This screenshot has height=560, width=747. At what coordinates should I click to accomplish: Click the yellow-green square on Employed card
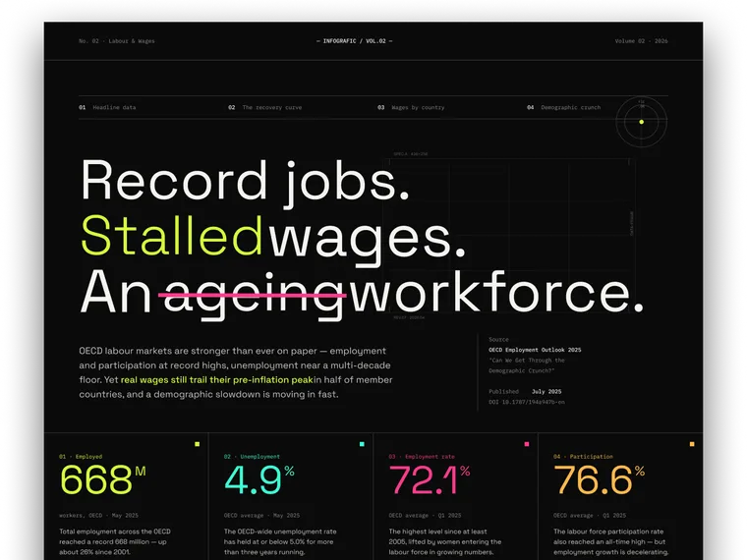point(197,444)
